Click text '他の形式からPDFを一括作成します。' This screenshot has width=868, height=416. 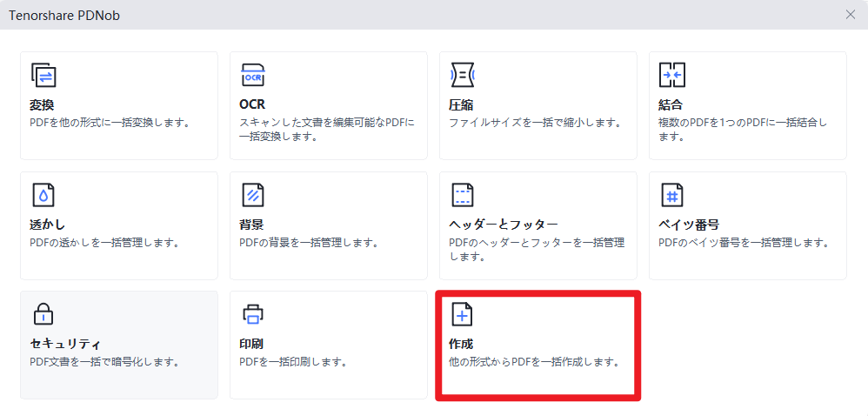pos(533,362)
